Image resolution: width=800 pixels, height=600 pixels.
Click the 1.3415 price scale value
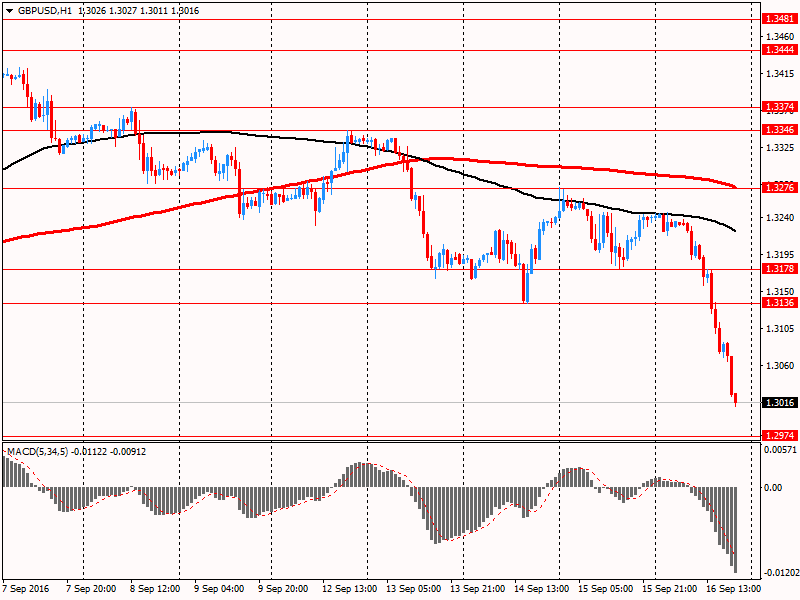pos(780,74)
